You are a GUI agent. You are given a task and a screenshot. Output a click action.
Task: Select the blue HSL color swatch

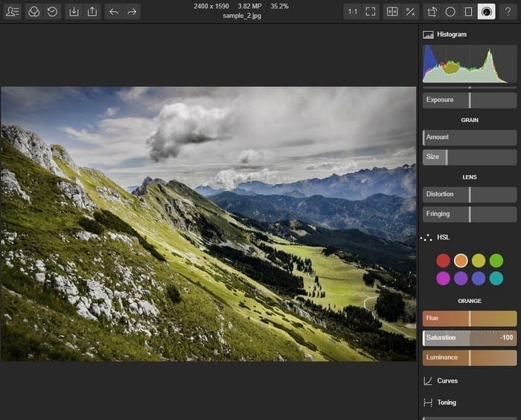click(x=479, y=279)
